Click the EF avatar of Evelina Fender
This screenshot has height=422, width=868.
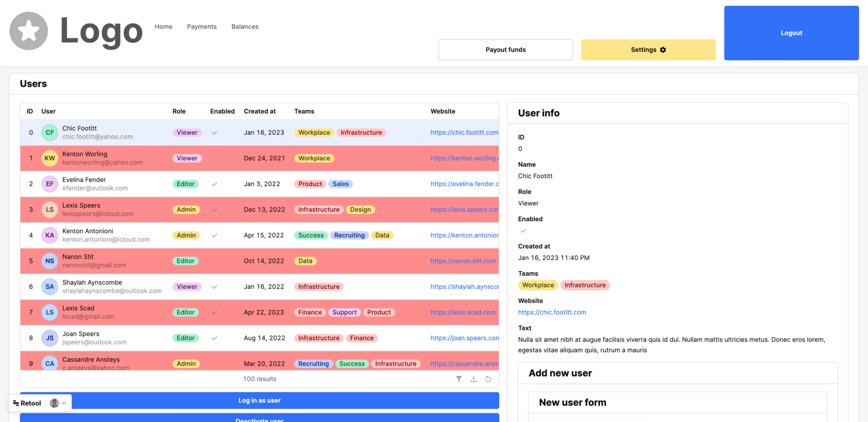point(50,184)
